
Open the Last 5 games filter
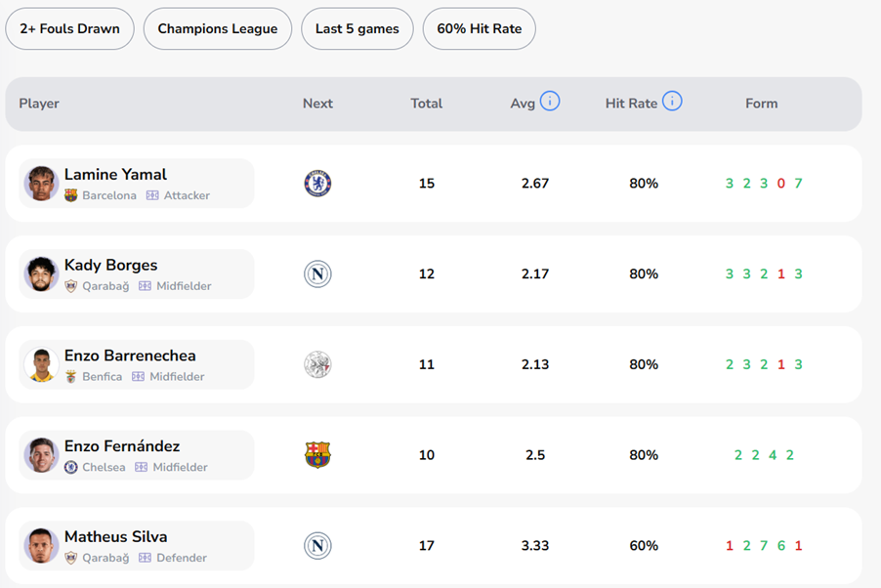tap(357, 28)
